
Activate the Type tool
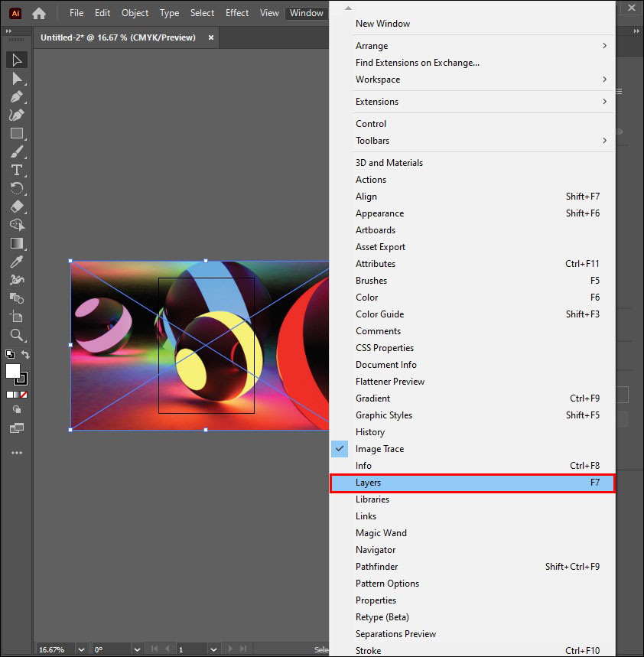pyautogui.click(x=16, y=170)
